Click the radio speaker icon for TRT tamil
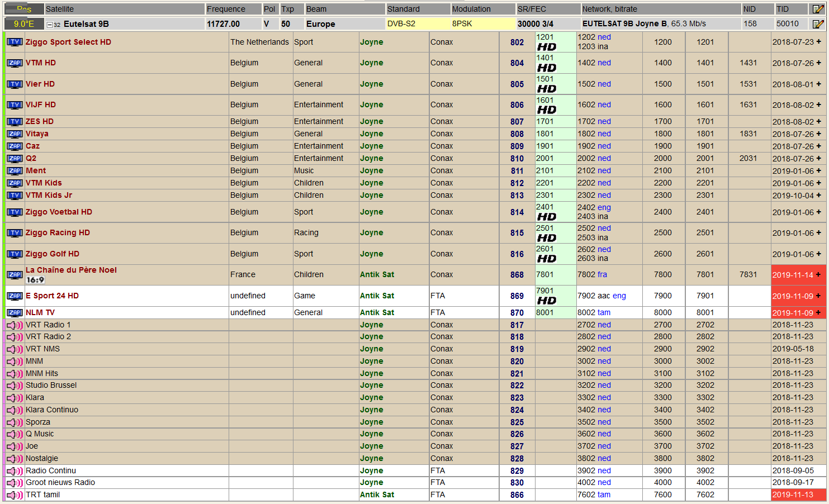Image resolution: width=829 pixels, height=504 pixels. [x=15, y=495]
